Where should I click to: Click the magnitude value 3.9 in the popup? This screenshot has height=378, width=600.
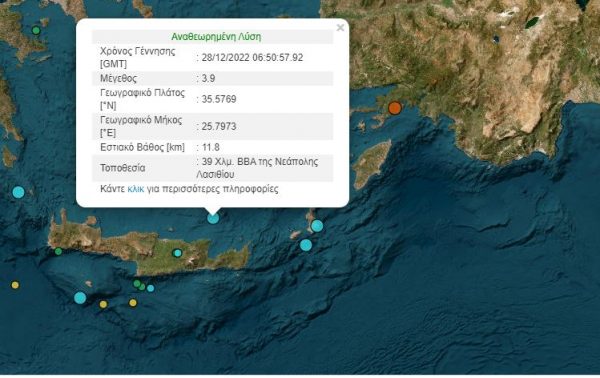(209, 78)
